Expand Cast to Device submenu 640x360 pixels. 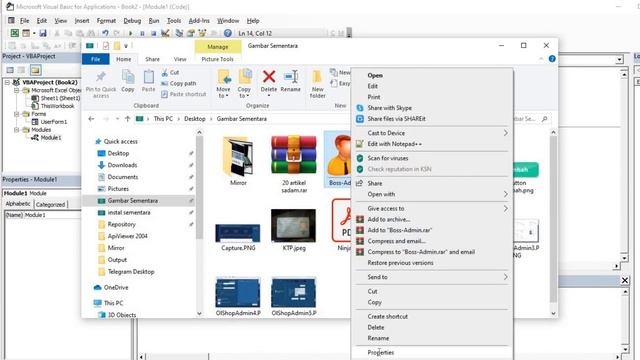(506, 133)
